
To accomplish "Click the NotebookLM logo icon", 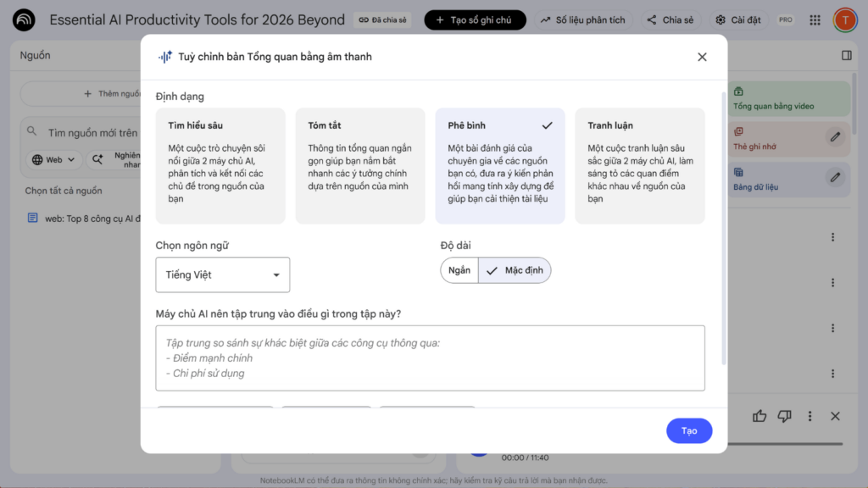I will (24, 19).
